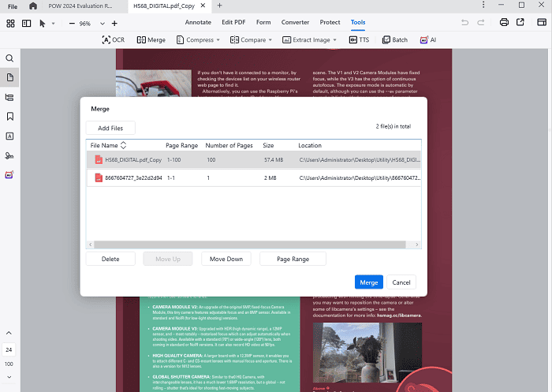The width and height of the screenshot is (552, 392).
Task: Open the AI tool in the toolbar
Action: click(430, 39)
